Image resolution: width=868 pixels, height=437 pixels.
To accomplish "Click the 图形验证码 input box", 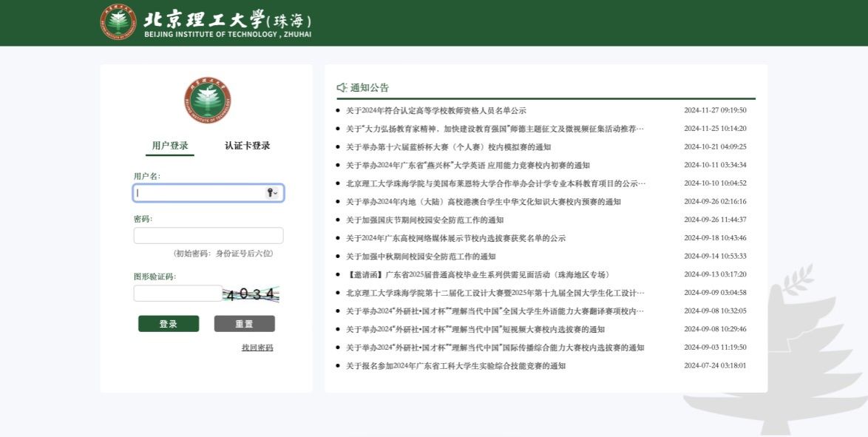I will click(177, 294).
